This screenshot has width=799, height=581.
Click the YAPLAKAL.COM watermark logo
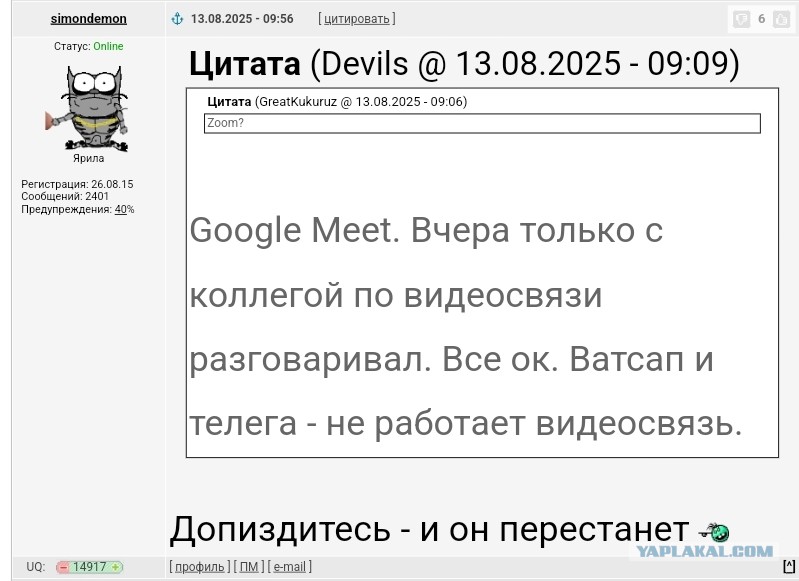(x=704, y=551)
